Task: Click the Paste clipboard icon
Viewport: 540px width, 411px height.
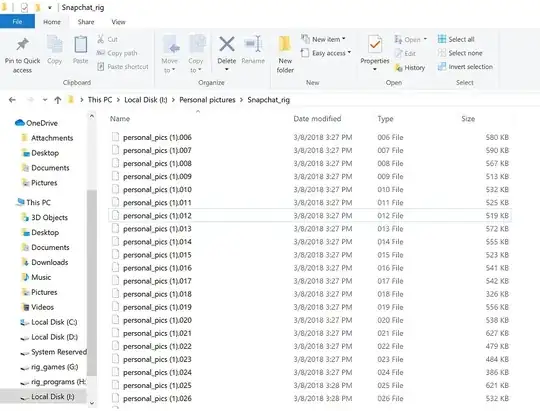Action: coord(81,45)
